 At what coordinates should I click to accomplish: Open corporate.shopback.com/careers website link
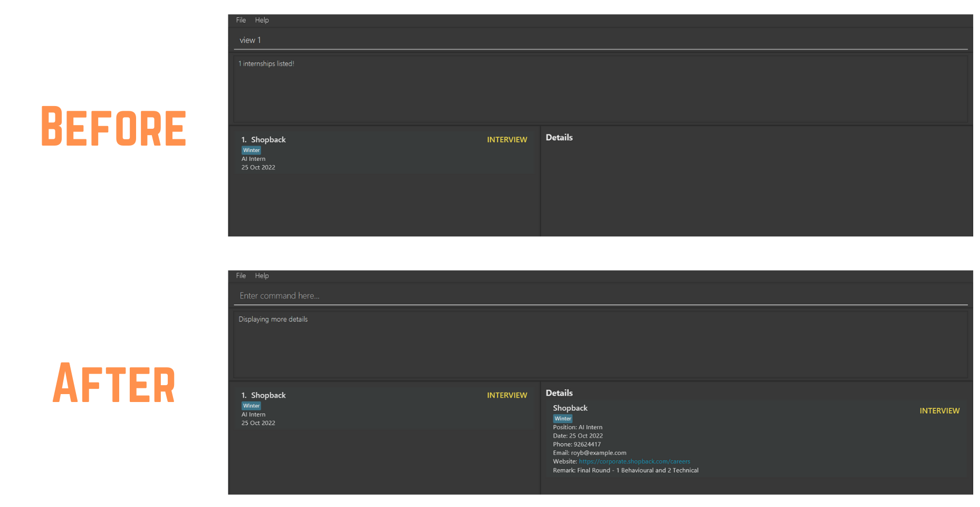[x=635, y=461]
